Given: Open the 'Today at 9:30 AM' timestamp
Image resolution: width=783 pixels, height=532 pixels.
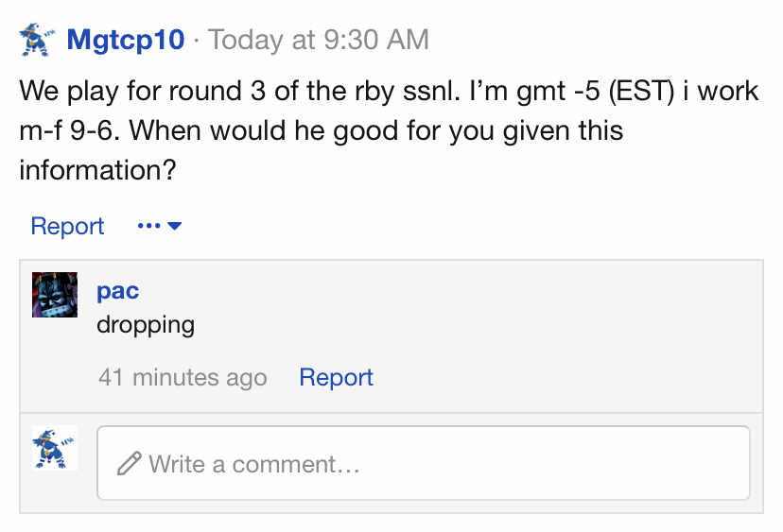Looking at the screenshot, I should tap(319, 40).
